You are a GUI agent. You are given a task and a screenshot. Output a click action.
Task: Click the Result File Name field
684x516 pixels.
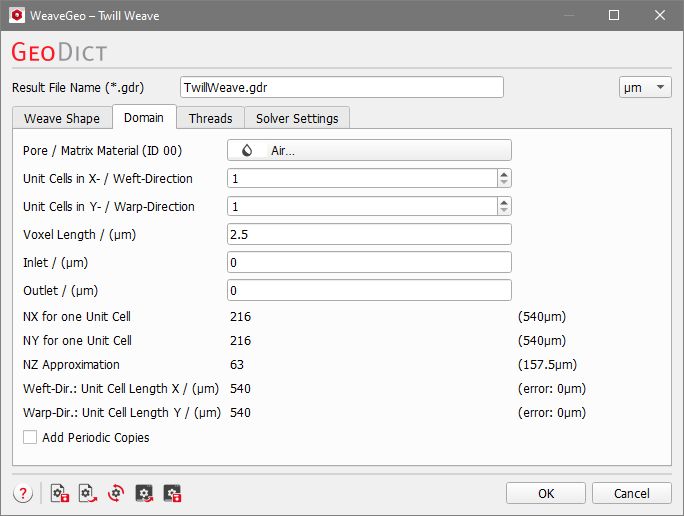point(342,87)
